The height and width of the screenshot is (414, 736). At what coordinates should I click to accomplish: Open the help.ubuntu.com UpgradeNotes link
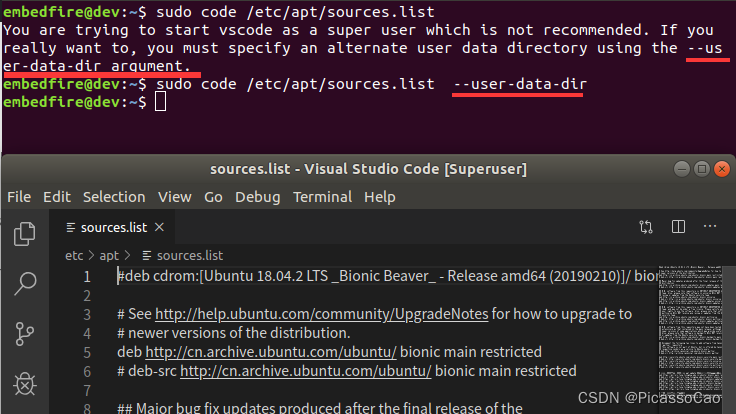[322, 314]
